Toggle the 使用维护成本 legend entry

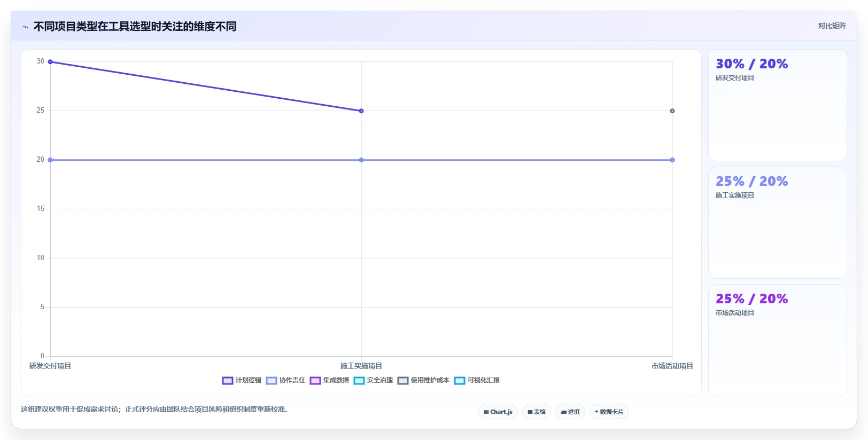click(x=423, y=380)
